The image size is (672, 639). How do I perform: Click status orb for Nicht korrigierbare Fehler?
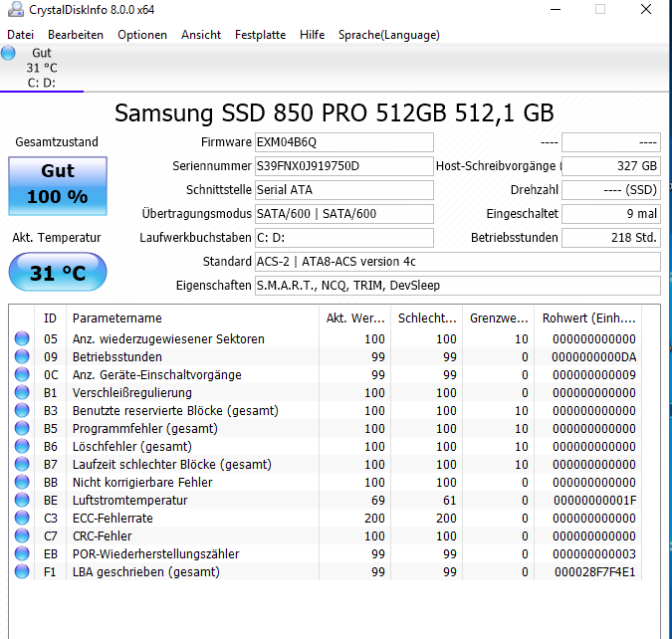point(22,482)
